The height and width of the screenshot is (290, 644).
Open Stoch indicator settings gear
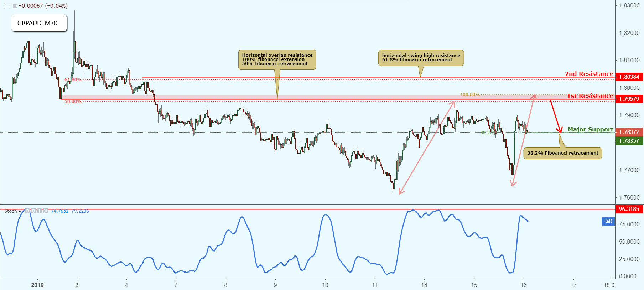pyautogui.click(x=33, y=211)
